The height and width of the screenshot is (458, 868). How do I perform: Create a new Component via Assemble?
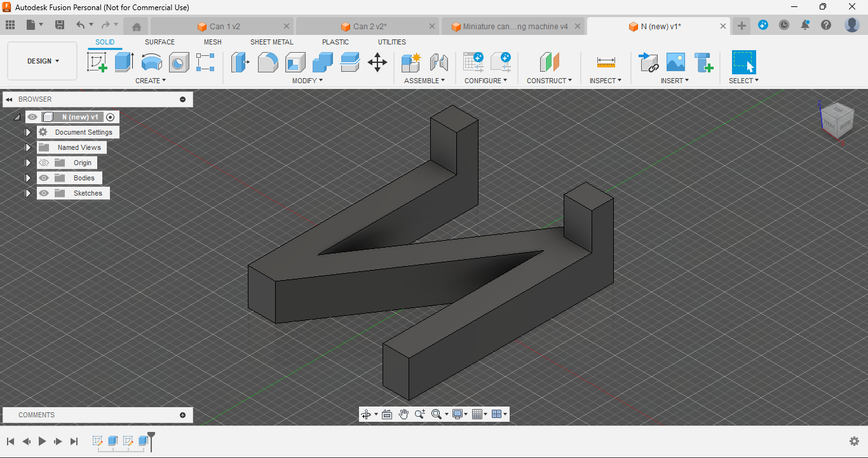click(x=410, y=62)
